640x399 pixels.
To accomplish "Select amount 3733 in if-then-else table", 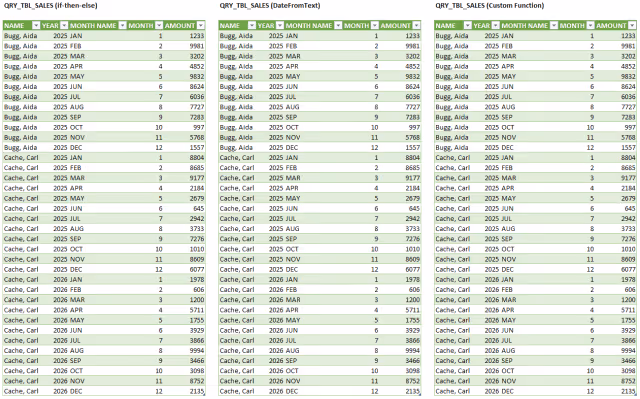I will click(x=197, y=229).
